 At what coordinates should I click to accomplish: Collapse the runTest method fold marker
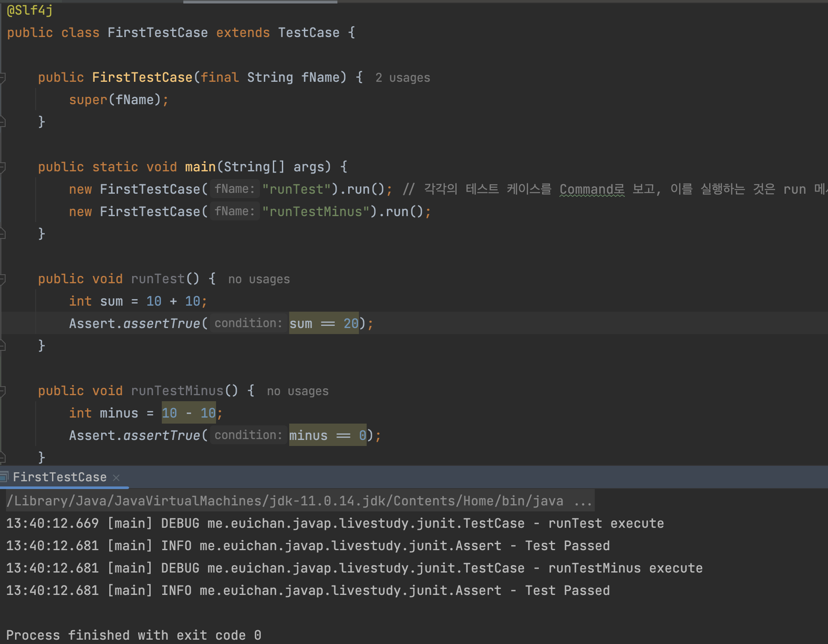pyautogui.click(x=2, y=279)
